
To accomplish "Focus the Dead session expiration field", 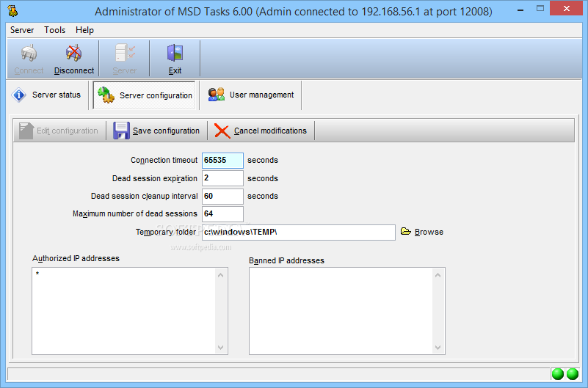I will click(x=222, y=178).
